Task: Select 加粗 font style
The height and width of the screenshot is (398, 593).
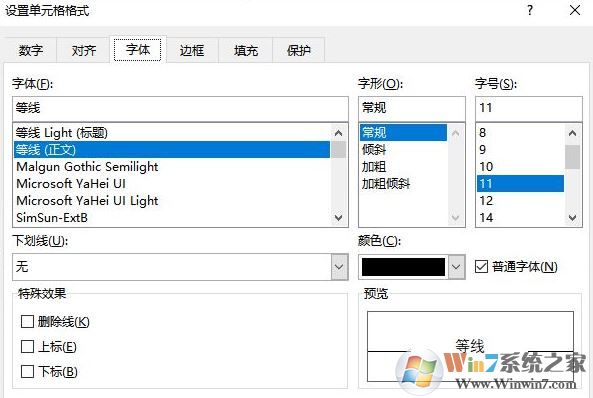Action: [x=403, y=167]
